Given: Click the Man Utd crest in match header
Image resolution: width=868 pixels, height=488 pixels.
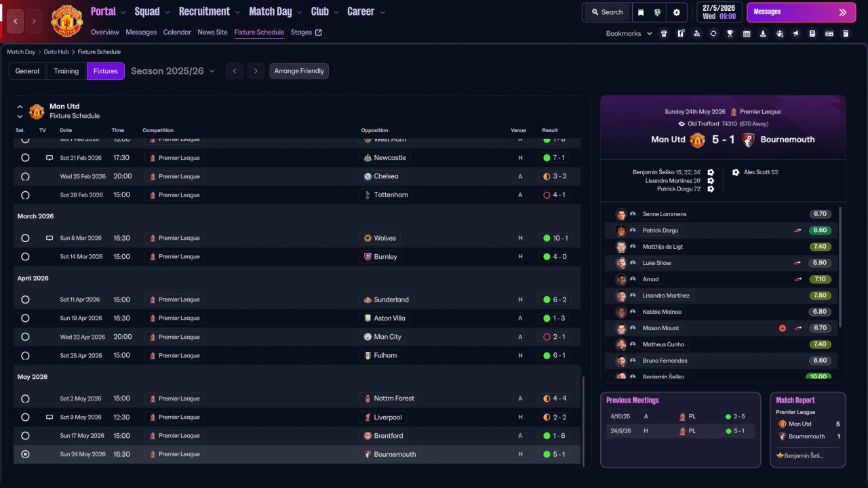Looking at the screenshot, I should [698, 140].
